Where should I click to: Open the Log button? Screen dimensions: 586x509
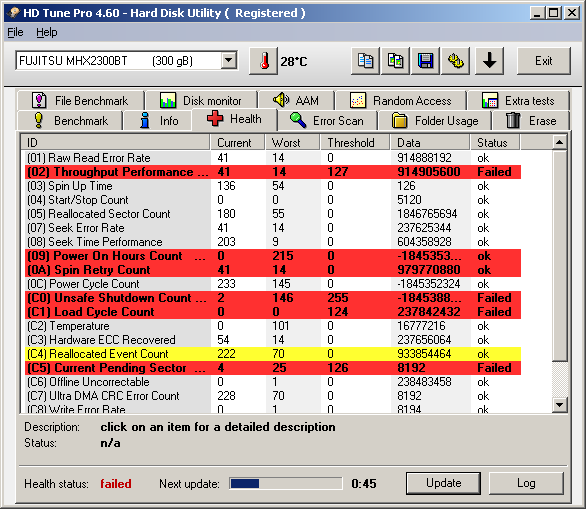pos(526,483)
